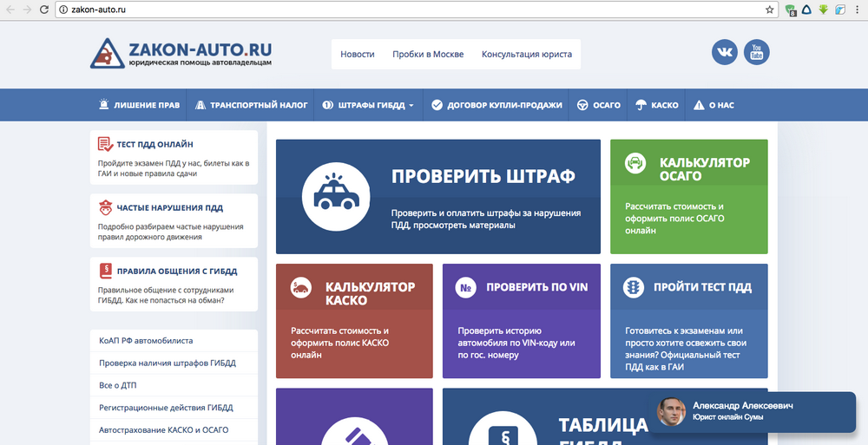Select Транспортный налог in the navigation bar
The width and height of the screenshot is (868, 445).
[259, 105]
